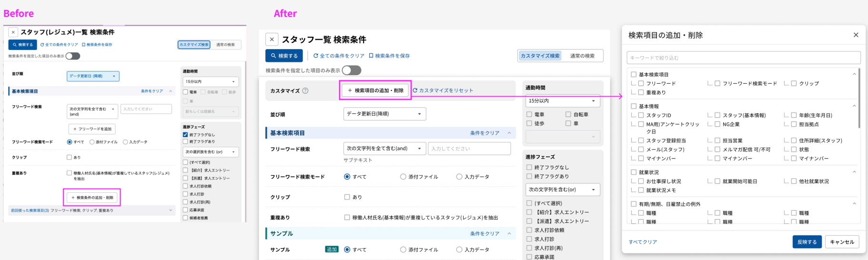Viewport: 868px width, 260px height.
Task: Check the 終了フラグなし checkbox in After panel
Action: 529,167
